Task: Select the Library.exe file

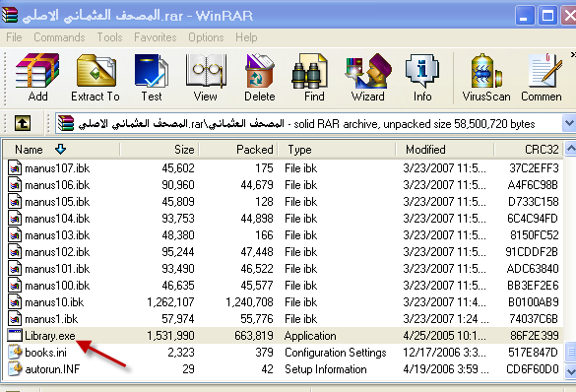Action: tap(49, 336)
